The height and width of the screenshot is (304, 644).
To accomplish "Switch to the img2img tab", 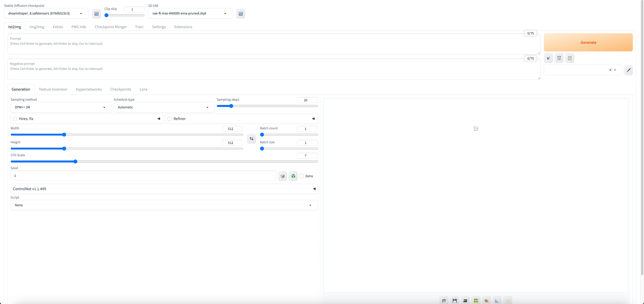I will [37, 27].
